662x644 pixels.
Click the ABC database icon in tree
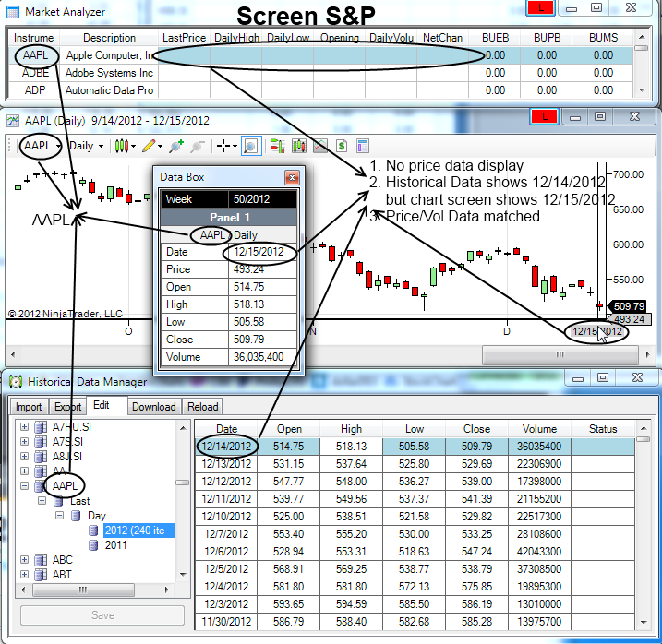coord(40,560)
